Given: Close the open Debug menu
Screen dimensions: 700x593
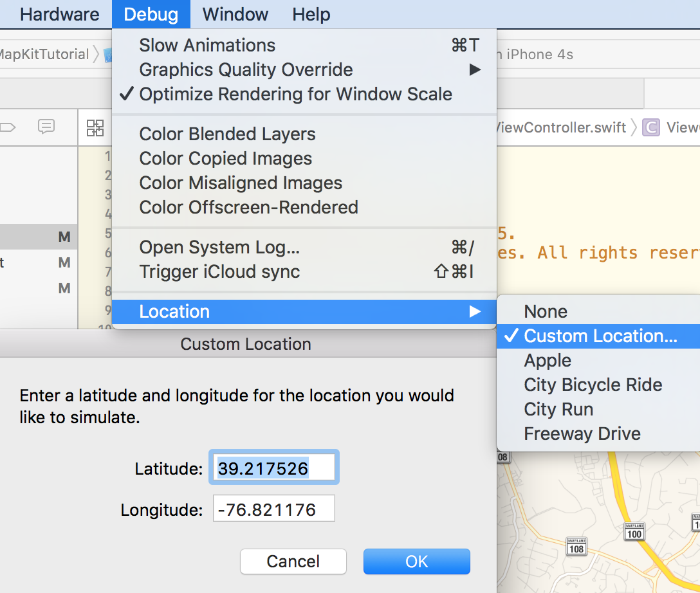Looking at the screenshot, I should tap(151, 14).
